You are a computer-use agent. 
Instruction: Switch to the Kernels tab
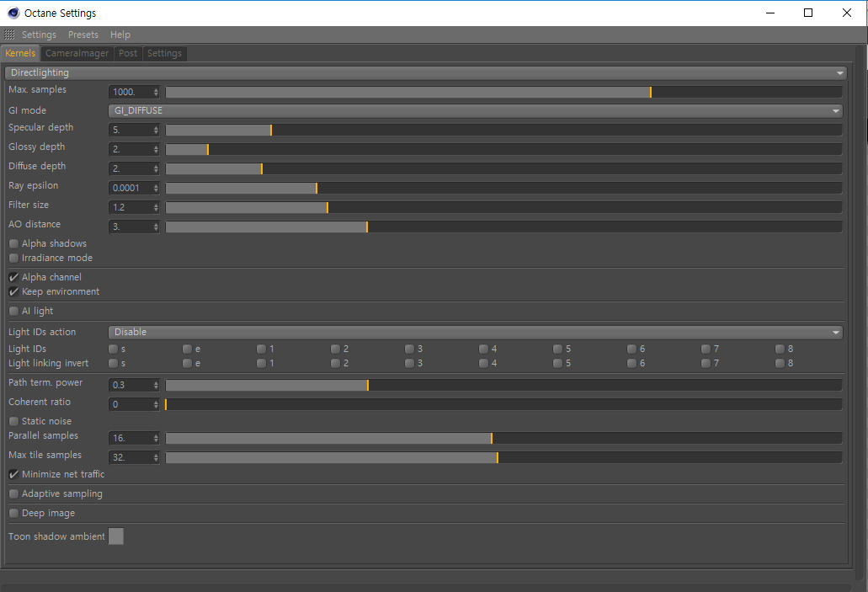pyautogui.click(x=20, y=53)
